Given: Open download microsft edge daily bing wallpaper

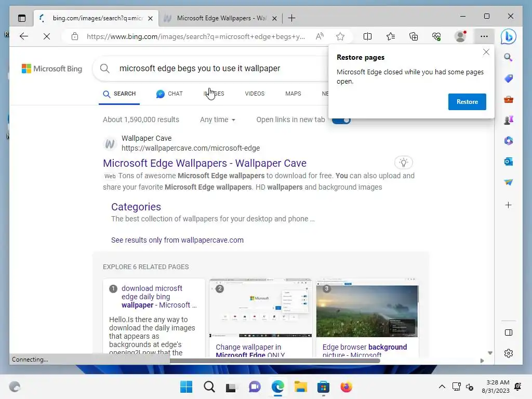Looking at the screenshot, I should click(159, 297).
